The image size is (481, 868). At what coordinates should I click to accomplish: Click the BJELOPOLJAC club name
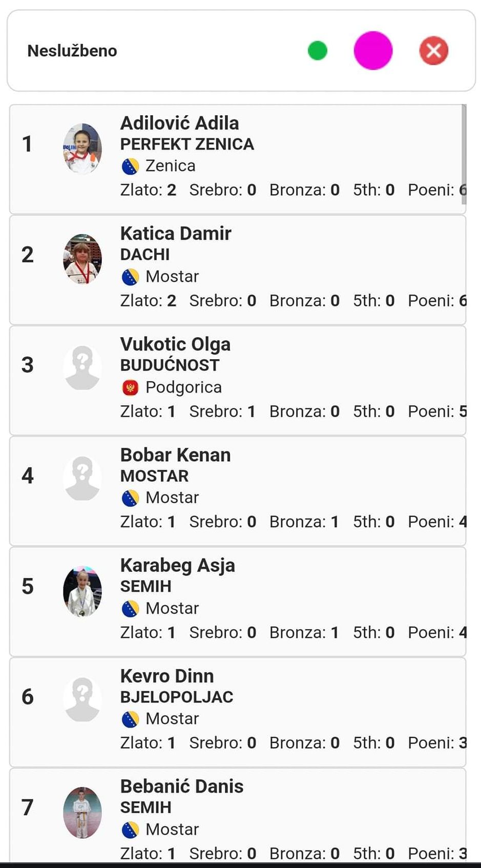point(177,697)
